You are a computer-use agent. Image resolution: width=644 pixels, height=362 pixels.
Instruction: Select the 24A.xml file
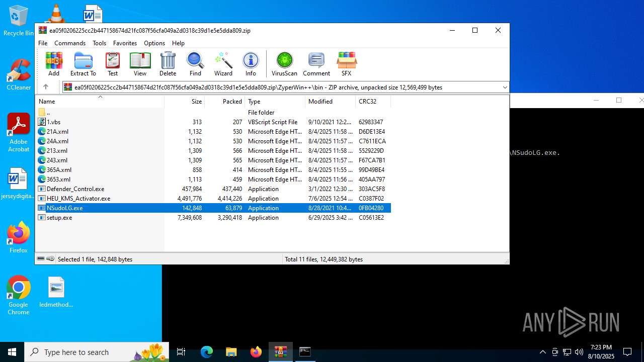[213, 141]
